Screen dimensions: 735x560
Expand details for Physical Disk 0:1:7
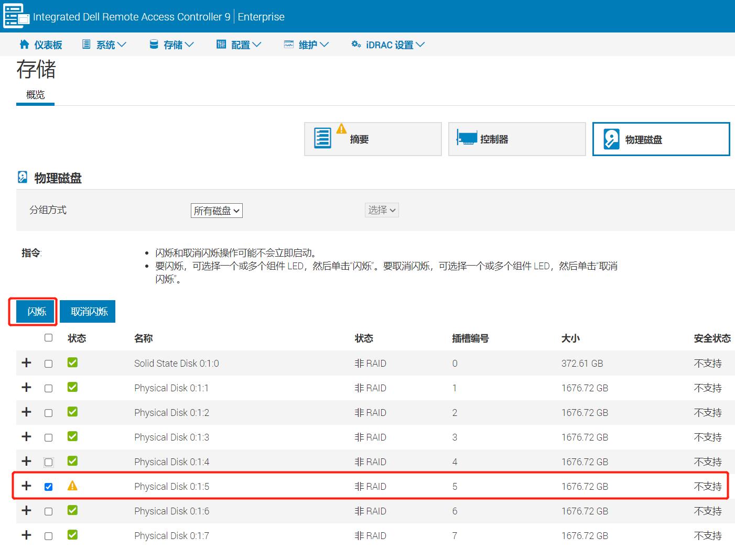26,535
